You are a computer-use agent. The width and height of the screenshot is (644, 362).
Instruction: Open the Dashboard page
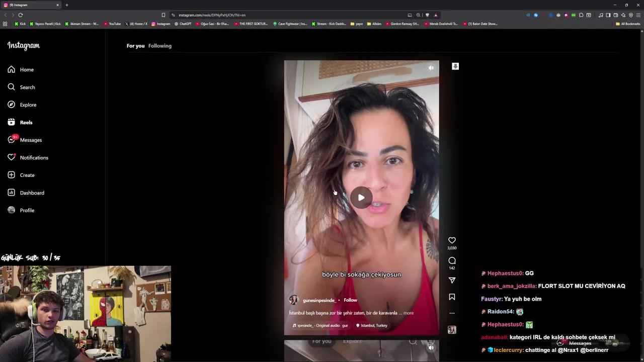pos(26,193)
